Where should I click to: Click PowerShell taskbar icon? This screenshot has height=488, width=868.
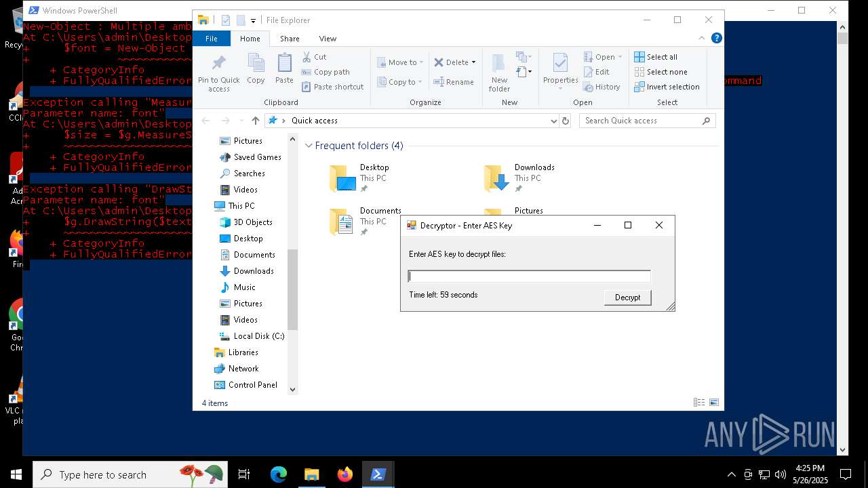pos(378,474)
